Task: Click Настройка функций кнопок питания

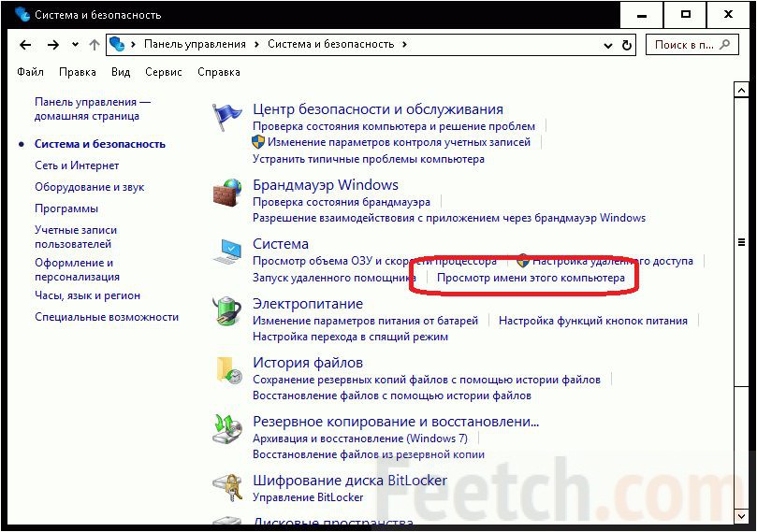Action: (x=593, y=321)
